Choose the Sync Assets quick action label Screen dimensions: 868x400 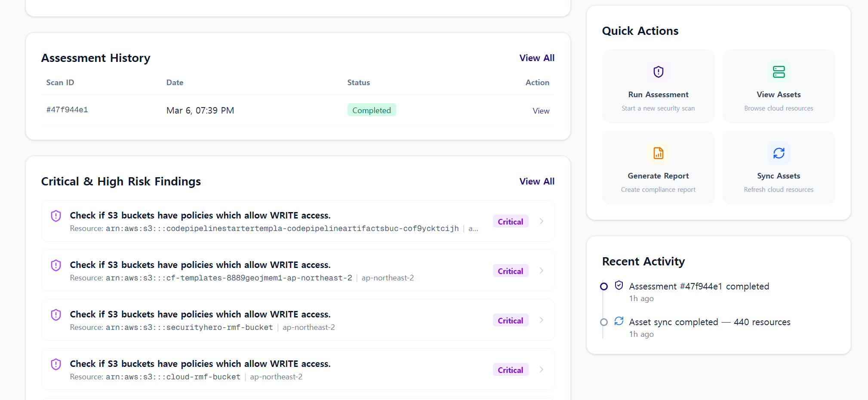click(x=779, y=176)
